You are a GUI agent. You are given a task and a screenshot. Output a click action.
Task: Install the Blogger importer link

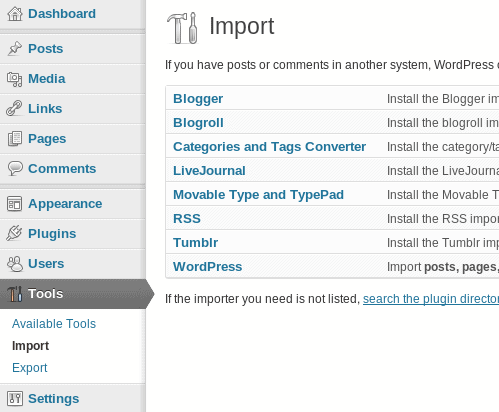(198, 99)
